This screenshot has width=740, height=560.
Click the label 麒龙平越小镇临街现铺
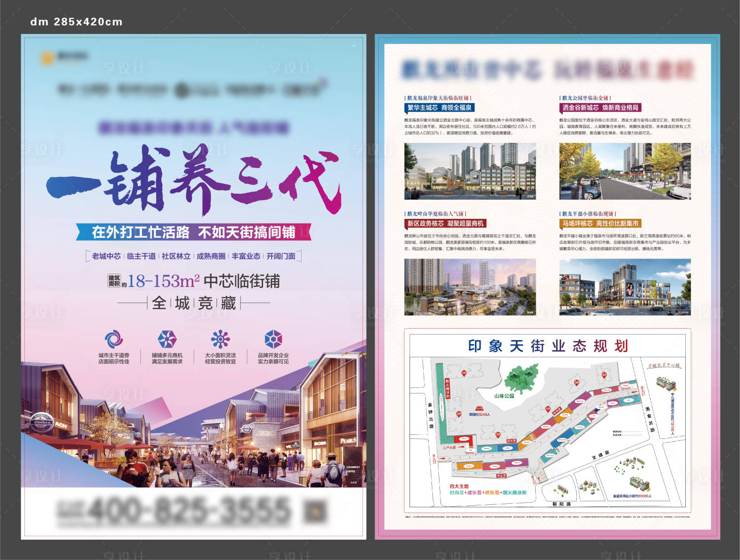(x=588, y=214)
